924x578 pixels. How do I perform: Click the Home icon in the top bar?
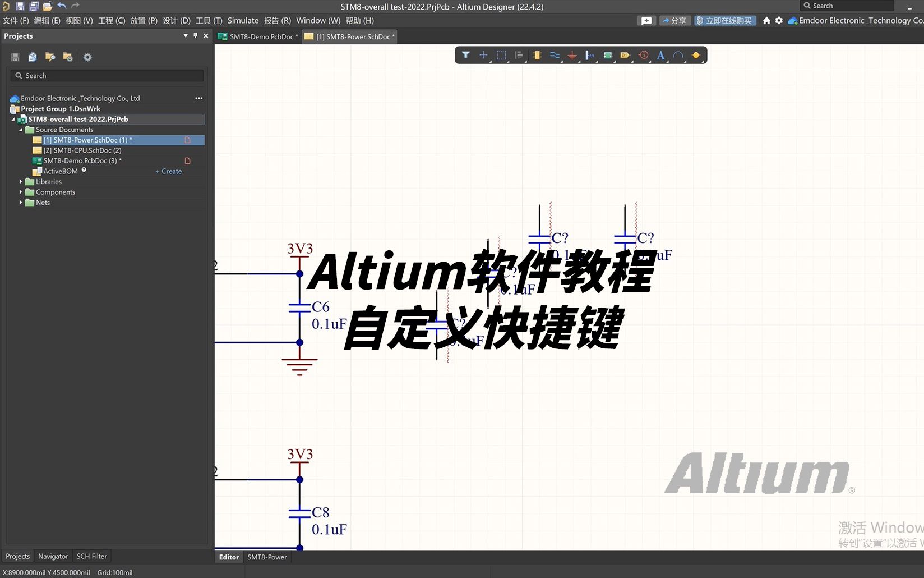(x=766, y=20)
